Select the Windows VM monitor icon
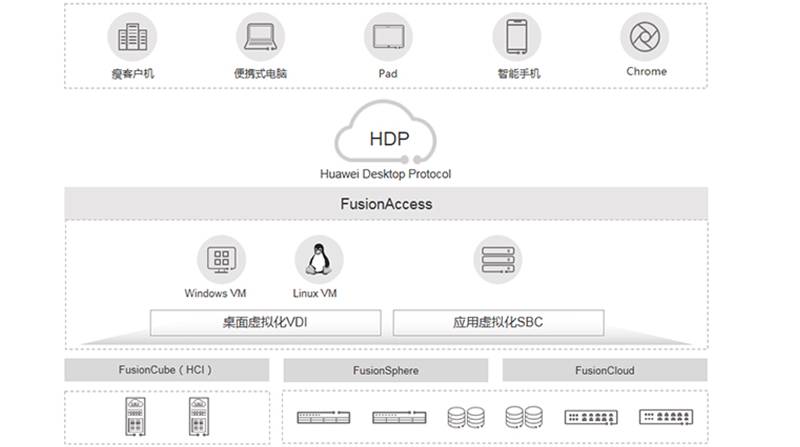 click(x=221, y=260)
